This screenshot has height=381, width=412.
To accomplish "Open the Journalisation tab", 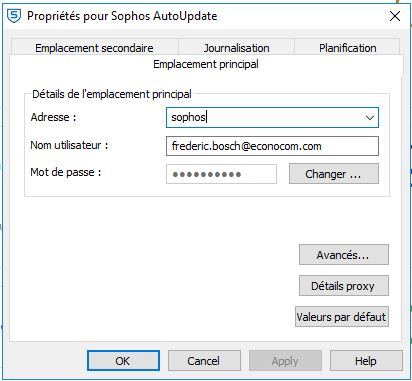I will click(x=236, y=48).
